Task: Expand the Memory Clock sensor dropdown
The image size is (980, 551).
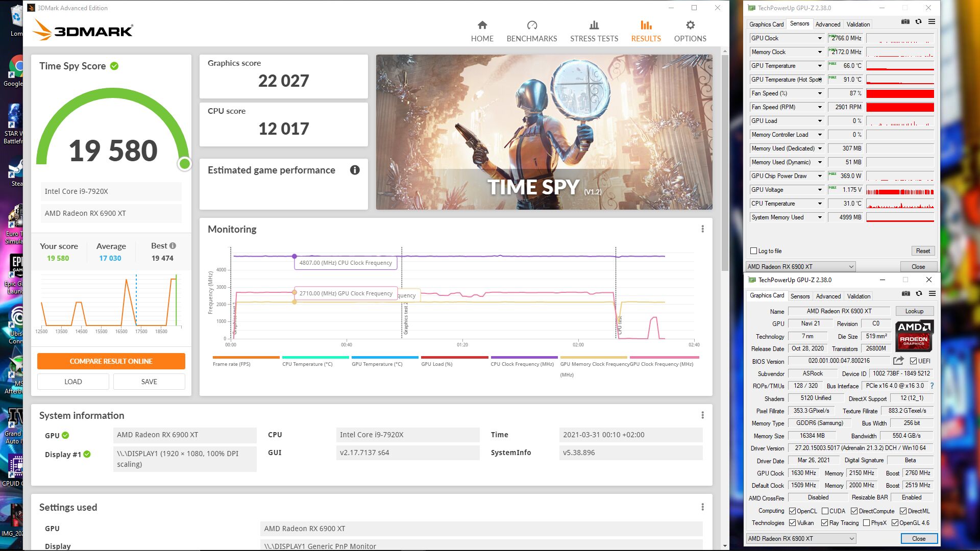Action: click(820, 52)
